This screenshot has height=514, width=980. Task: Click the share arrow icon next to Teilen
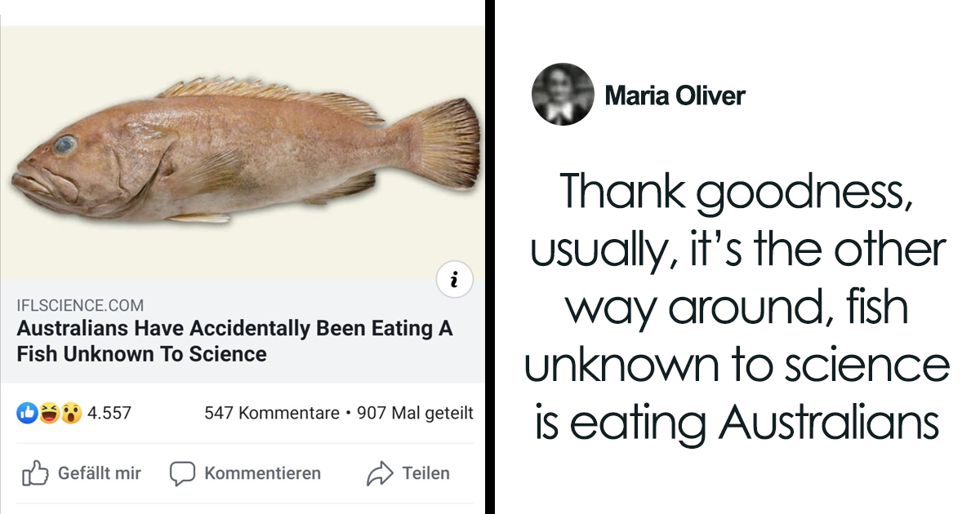[381, 472]
